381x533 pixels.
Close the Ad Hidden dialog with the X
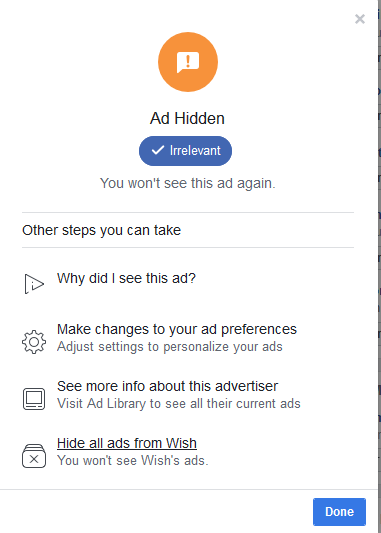pos(360,19)
